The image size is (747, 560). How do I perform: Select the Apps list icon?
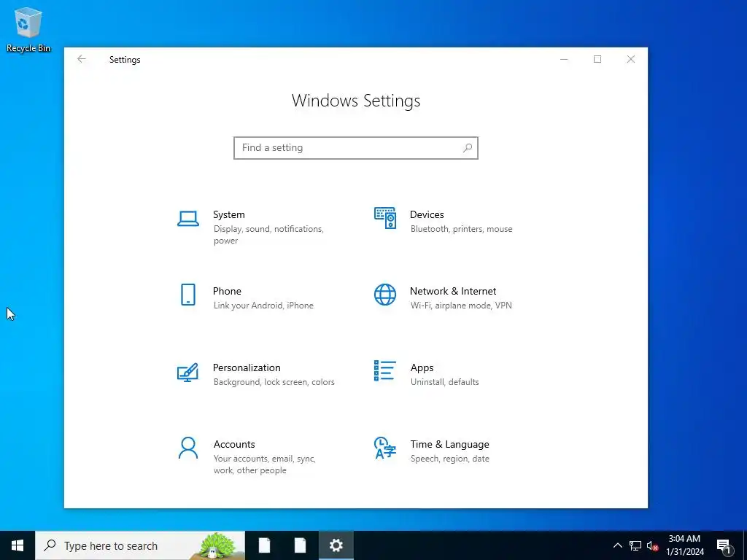pyautogui.click(x=385, y=370)
